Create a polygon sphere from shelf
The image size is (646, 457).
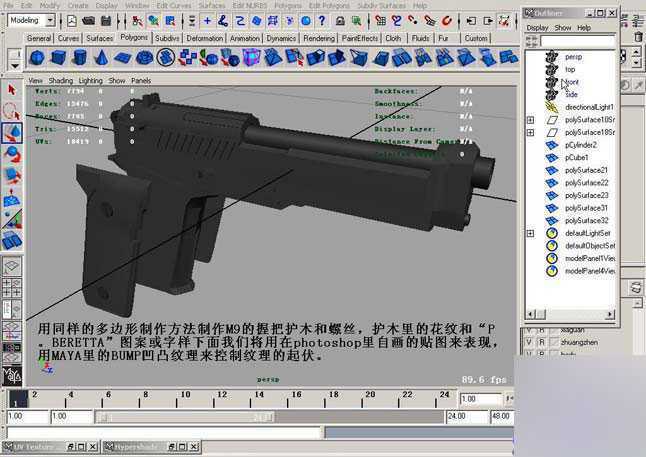tap(37, 57)
